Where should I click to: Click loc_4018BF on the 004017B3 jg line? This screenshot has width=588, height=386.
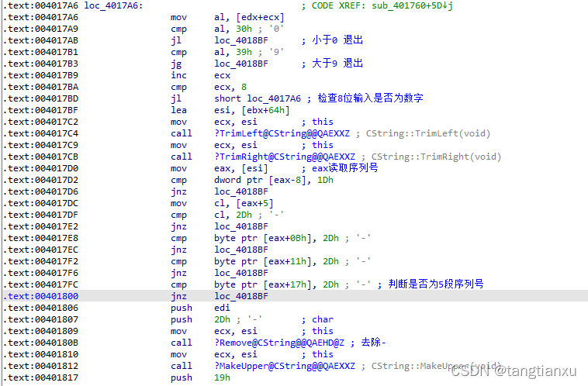click(x=241, y=64)
